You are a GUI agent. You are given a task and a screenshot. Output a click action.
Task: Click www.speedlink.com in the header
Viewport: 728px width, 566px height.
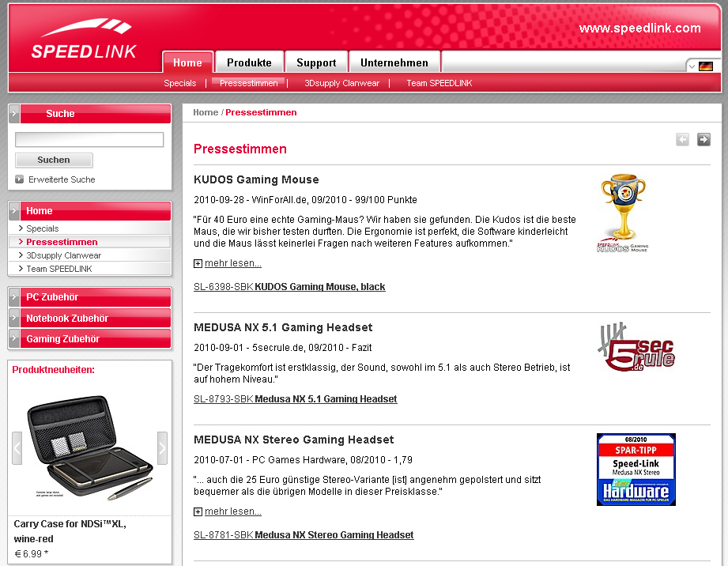coord(639,28)
